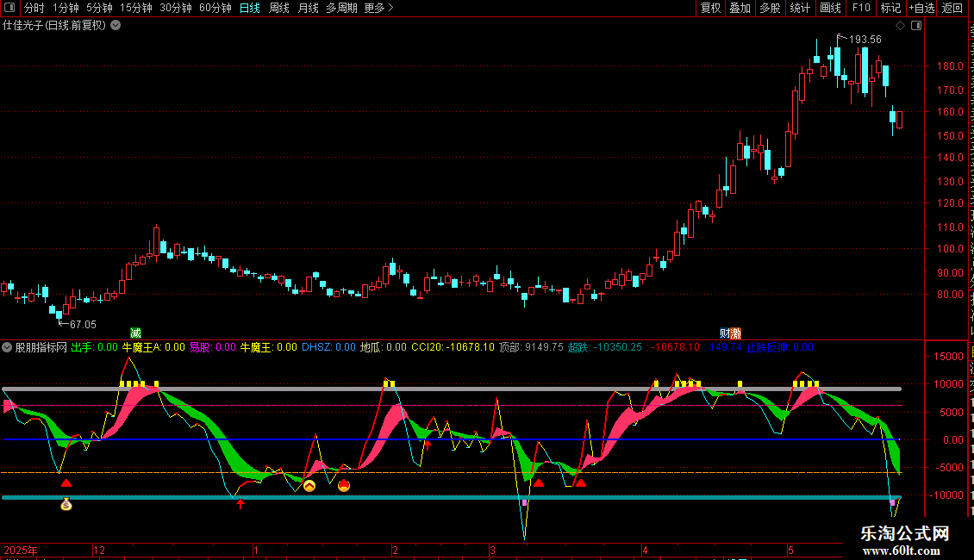The width and height of the screenshot is (974, 560).
Task: Click the red up-arrow signal near January
Action: [240, 503]
